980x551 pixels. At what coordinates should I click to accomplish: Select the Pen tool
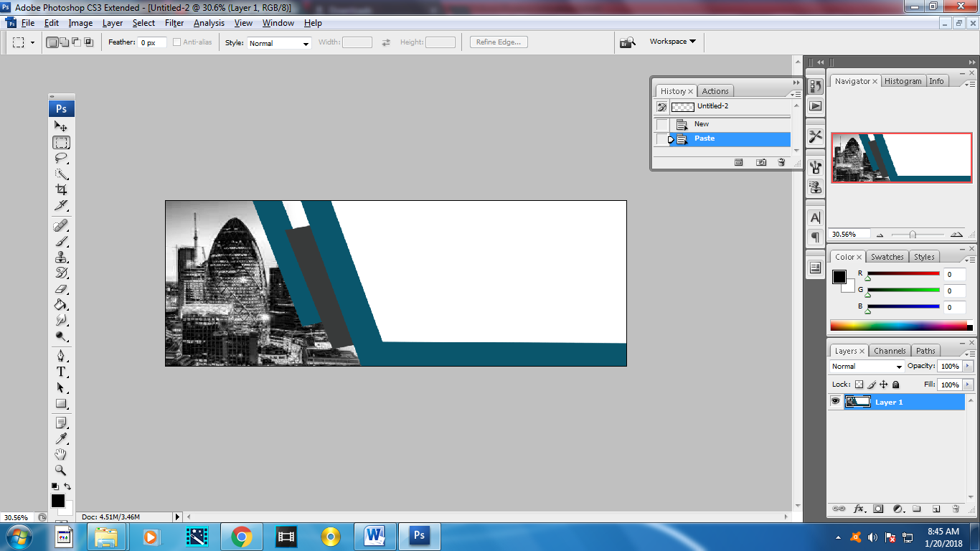[x=61, y=357]
